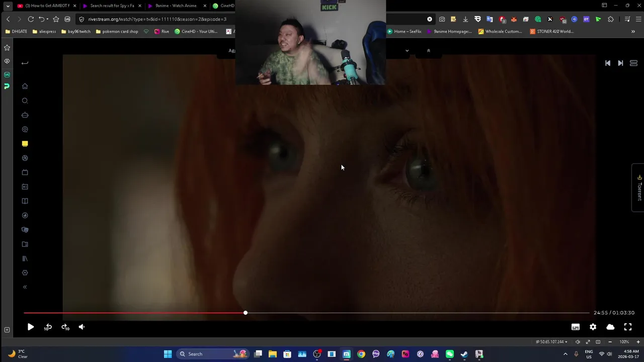The image size is (644, 362).
Task: Open the browser main hamburger menu
Action: 638,19
